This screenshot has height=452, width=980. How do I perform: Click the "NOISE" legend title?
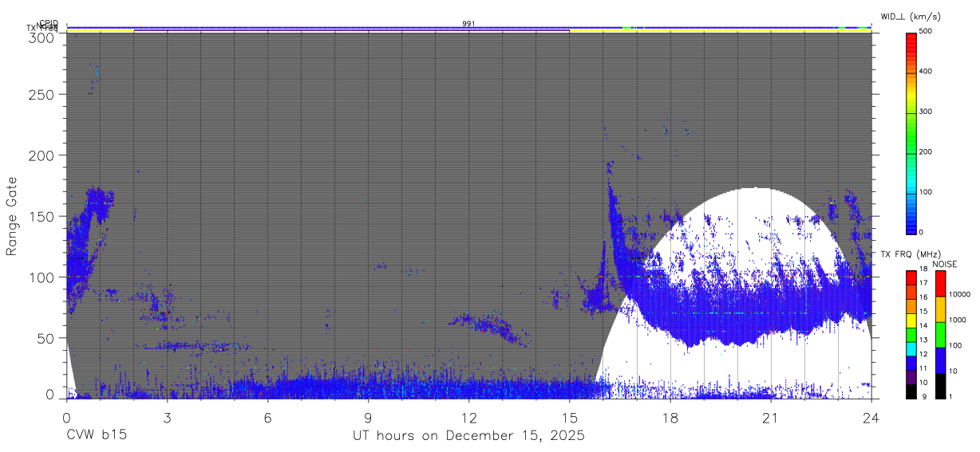946,264
